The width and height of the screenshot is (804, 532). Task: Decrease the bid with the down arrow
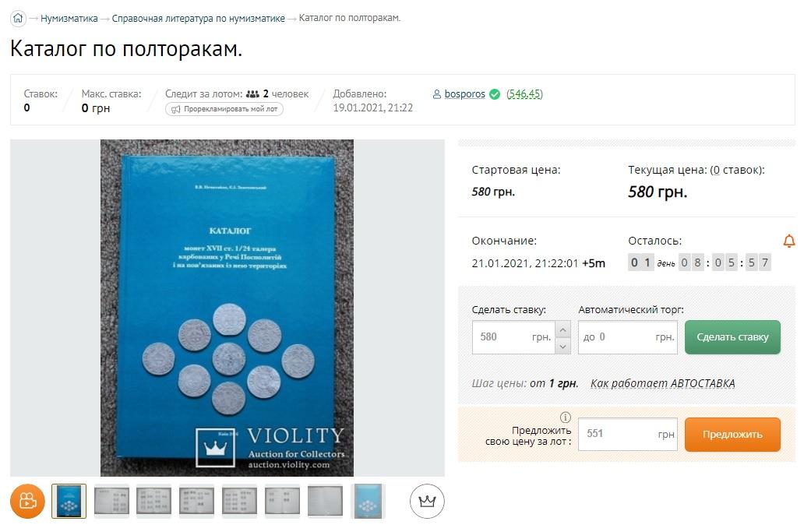point(562,346)
